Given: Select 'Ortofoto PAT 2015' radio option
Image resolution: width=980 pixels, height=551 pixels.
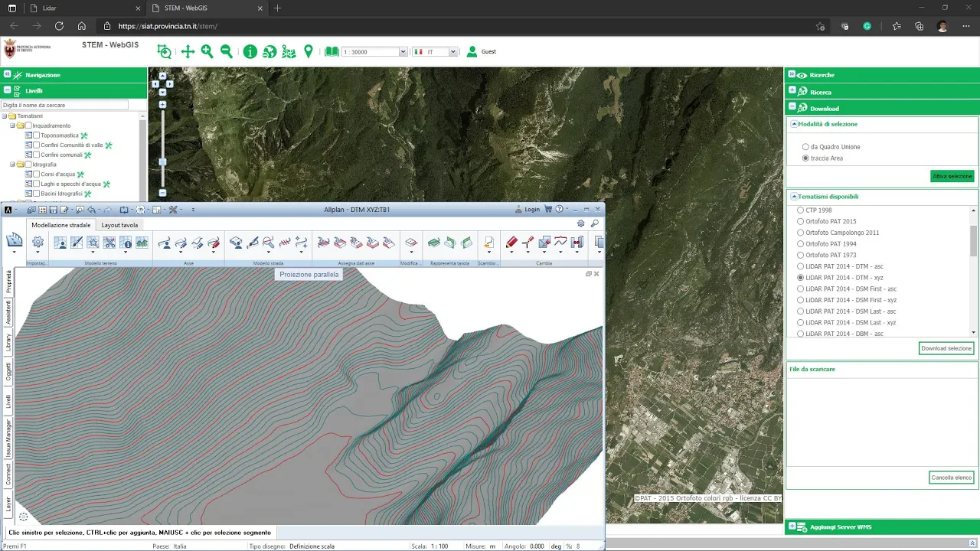Looking at the screenshot, I should 801,221.
